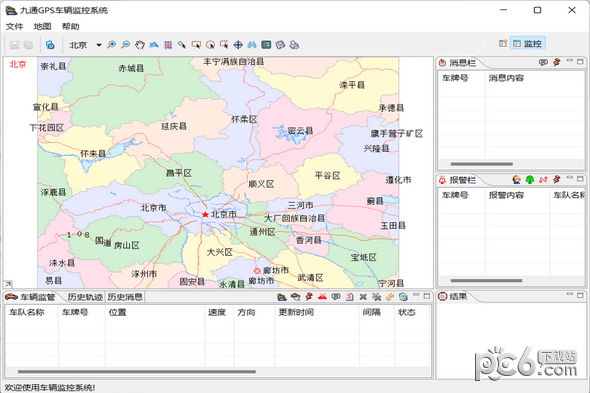Select the zoom in magnifier tool
Viewport: 590px width, 393px height.
(111, 45)
